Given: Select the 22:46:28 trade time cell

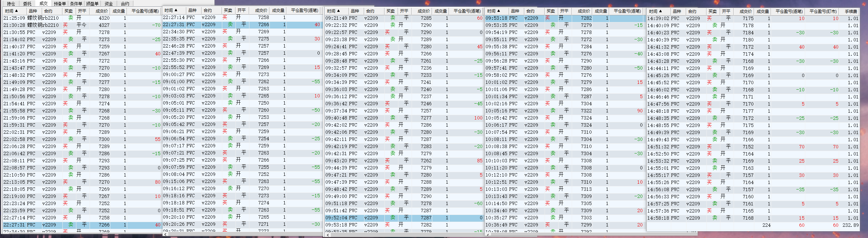Looking at the screenshot, I should [x=174, y=46].
